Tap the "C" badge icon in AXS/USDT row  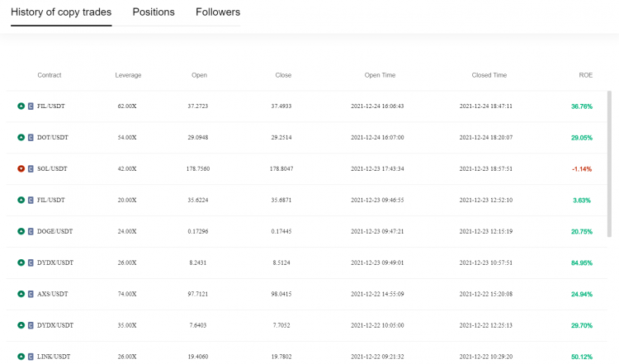point(31,294)
